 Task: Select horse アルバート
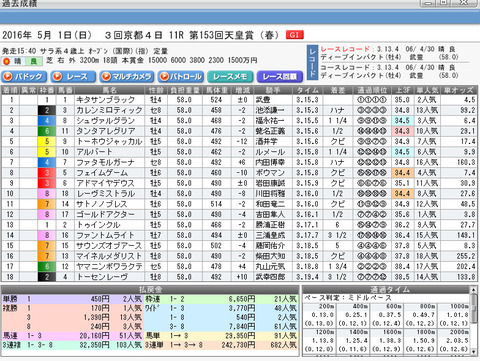click(94, 152)
